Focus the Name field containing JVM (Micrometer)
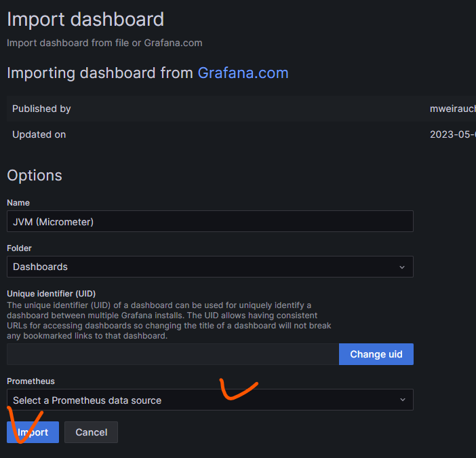Screen dimensions: 476x458 tap(210, 221)
